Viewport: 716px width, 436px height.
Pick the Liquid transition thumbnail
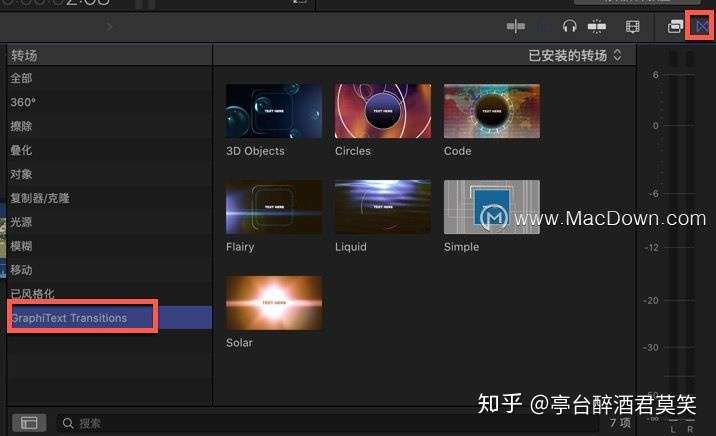pos(383,207)
